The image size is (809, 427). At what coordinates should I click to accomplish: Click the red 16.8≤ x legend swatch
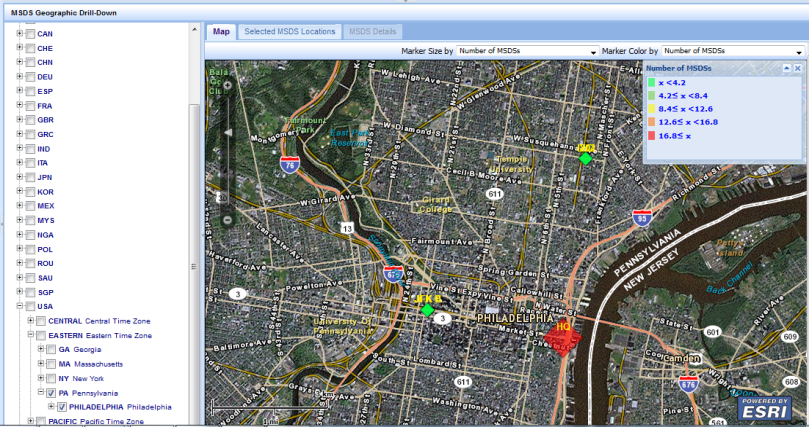click(651, 136)
